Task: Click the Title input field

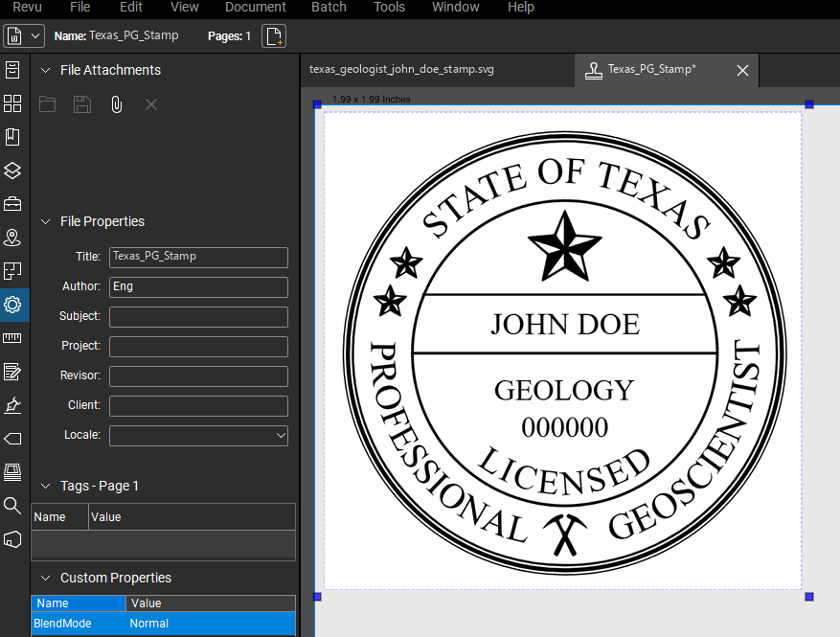Action: (x=199, y=257)
